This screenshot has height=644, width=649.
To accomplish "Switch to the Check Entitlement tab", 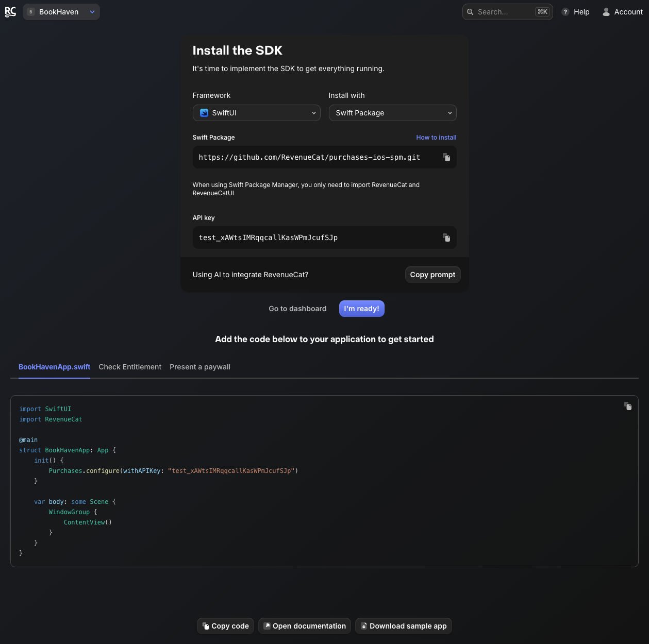I will [x=130, y=367].
